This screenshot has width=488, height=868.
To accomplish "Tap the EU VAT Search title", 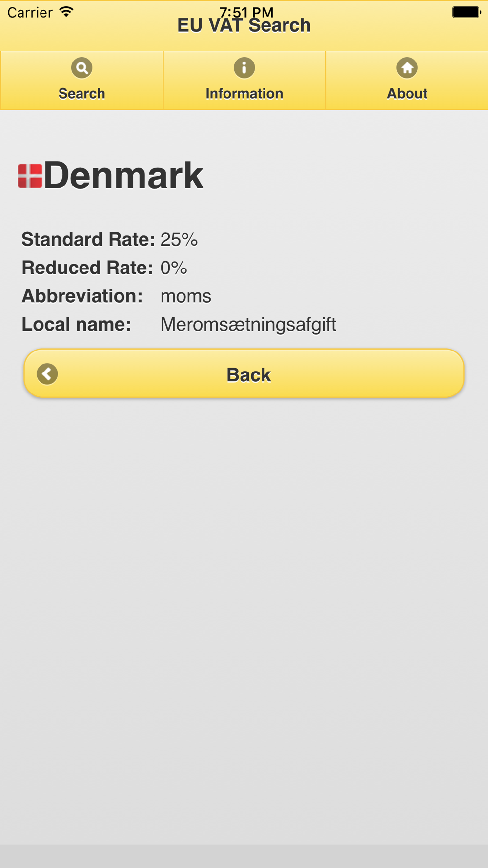I will click(x=244, y=25).
